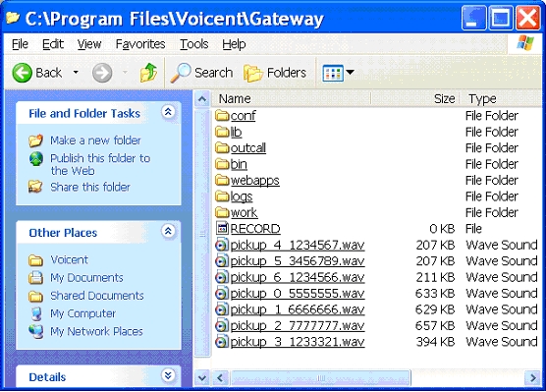This screenshot has height=392, width=546.
Task: Select the work folder icon
Action: 222,212
